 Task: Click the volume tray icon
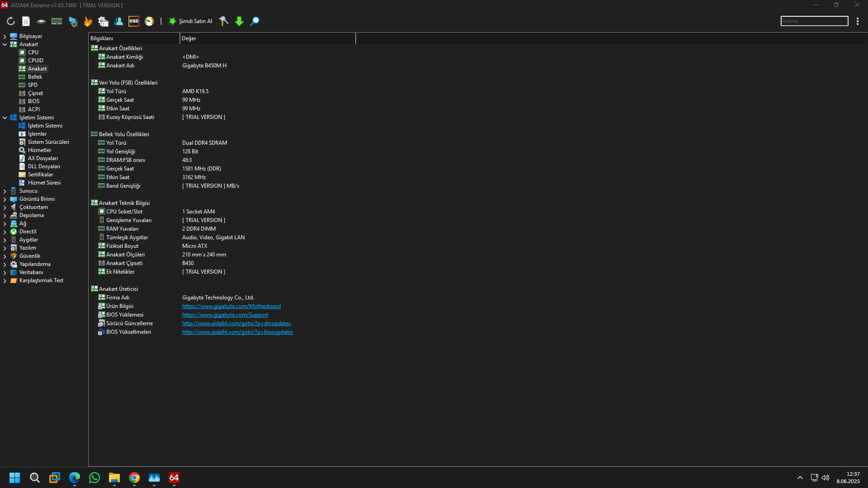point(825,478)
